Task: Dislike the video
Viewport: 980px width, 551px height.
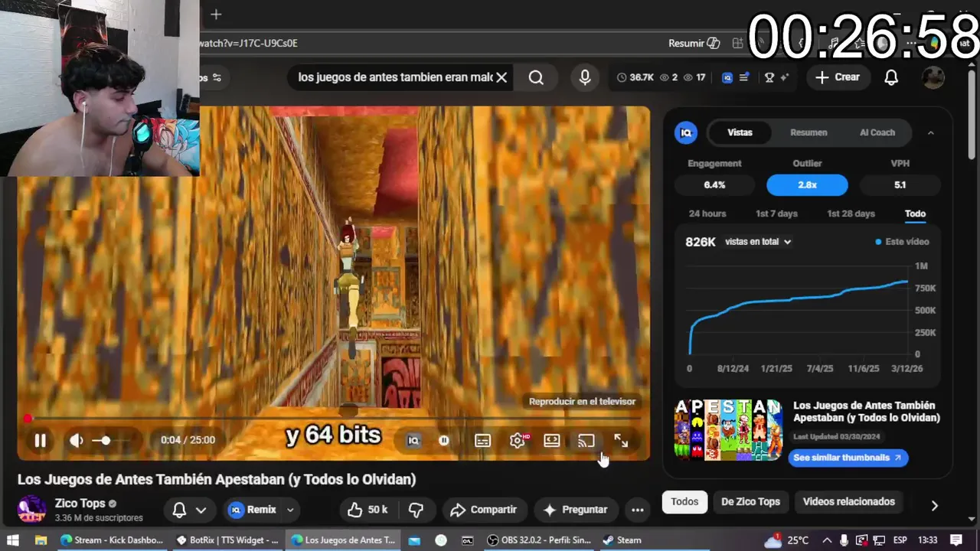Action: coord(416,510)
